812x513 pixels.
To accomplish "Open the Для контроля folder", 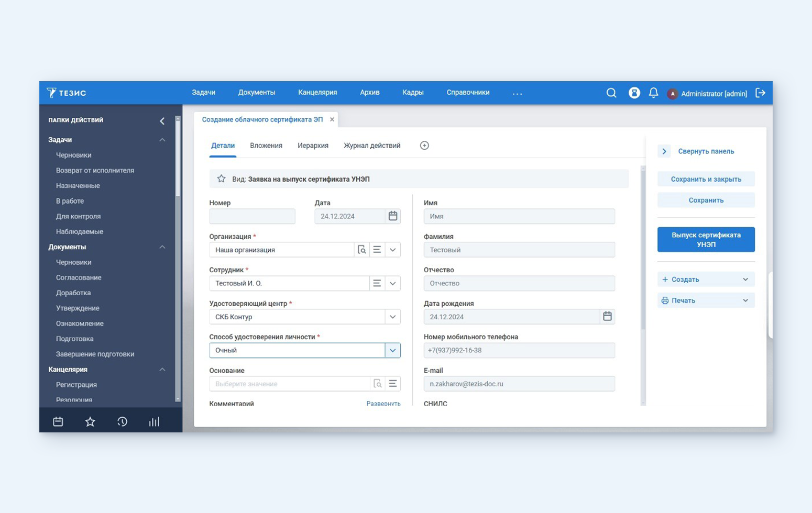I will tap(78, 216).
